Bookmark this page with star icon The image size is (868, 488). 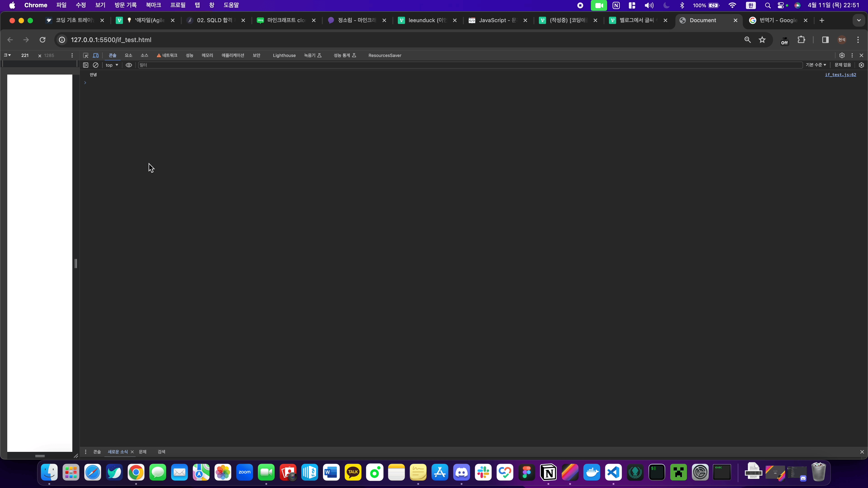762,40
